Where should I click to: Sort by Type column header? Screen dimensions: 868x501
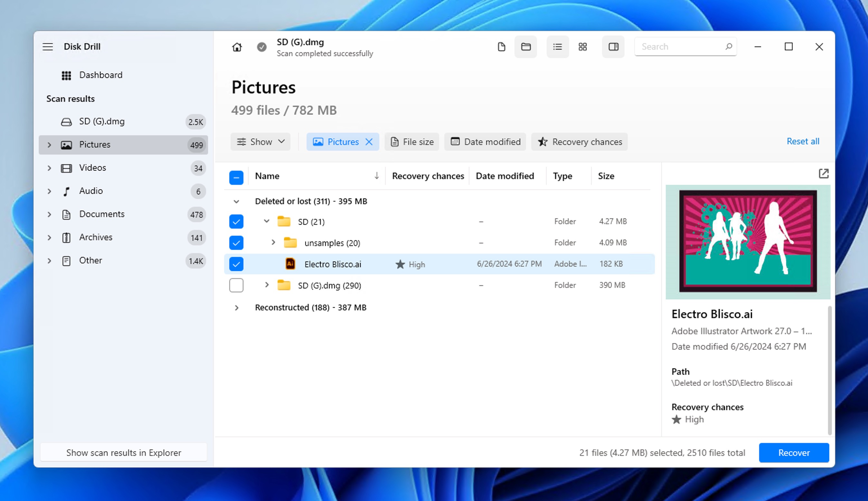point(562,176)
